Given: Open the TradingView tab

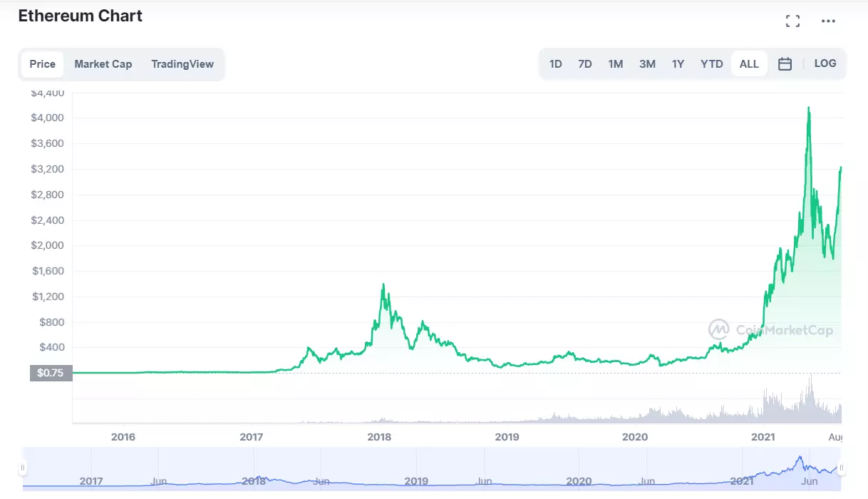Looking at the screenshot, I should pos(182,64).
